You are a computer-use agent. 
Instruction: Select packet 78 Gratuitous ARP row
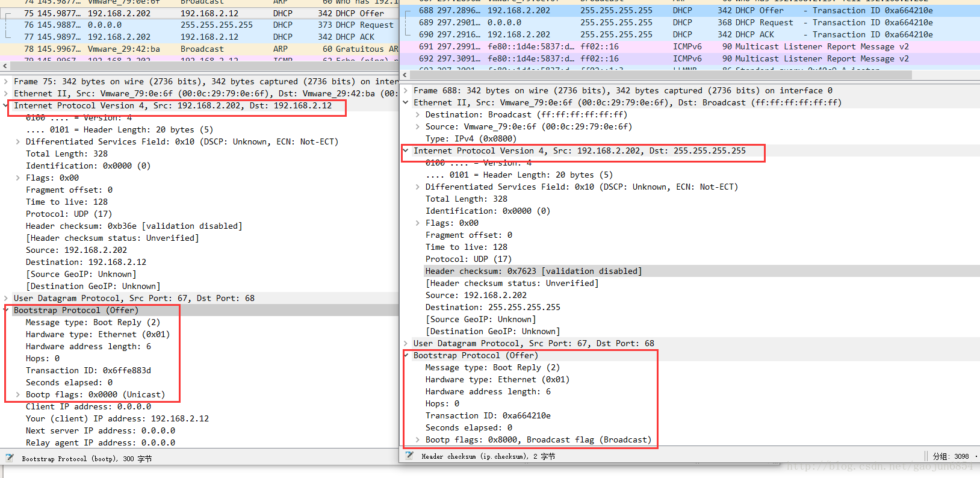pos(199,49)
